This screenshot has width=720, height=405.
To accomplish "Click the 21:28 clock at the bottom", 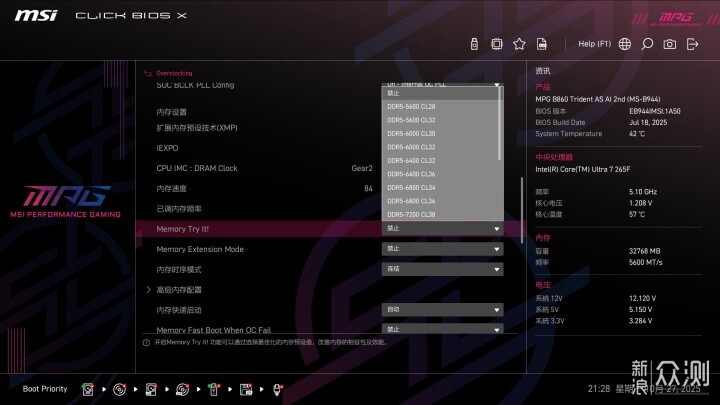I will coord(599,388).
